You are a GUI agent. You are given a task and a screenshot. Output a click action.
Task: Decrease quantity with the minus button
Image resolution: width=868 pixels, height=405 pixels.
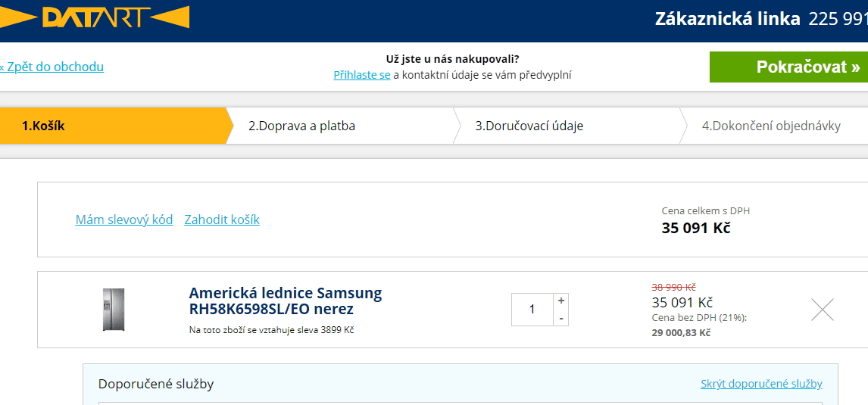[x=560, y=318]
